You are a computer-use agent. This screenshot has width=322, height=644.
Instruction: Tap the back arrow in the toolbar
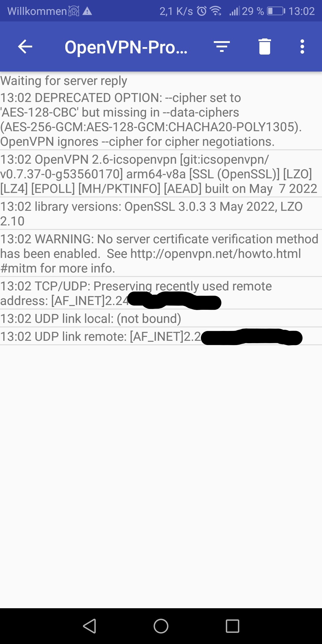[25, 47]
